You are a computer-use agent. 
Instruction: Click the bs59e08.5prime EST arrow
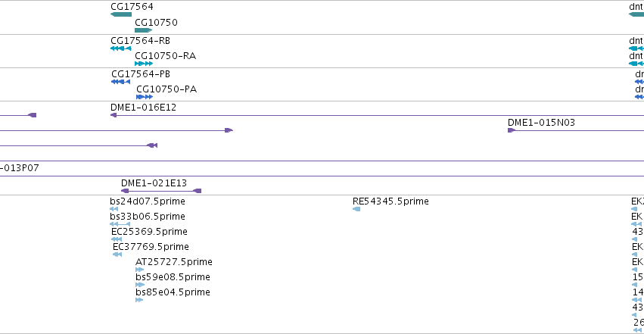point(140,285)
